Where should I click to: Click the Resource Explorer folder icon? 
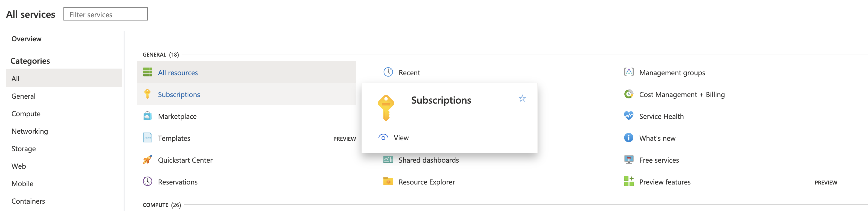[388, 182]
